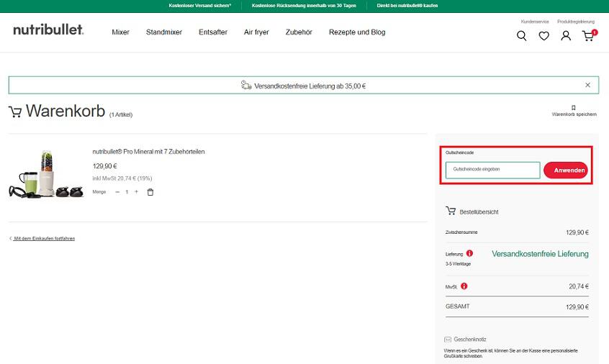Delete the item with the trash icon
This screenshot has width=609, height=364.
click(x=150, y=192)
